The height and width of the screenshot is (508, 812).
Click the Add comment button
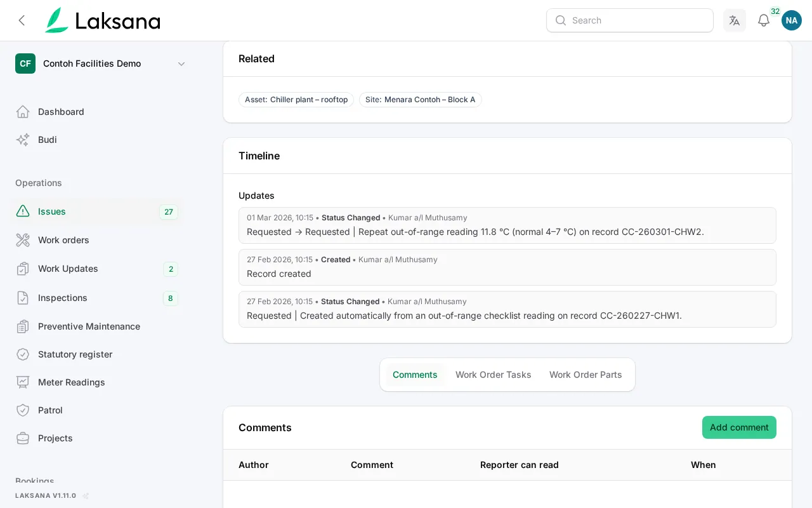(739, 427)
